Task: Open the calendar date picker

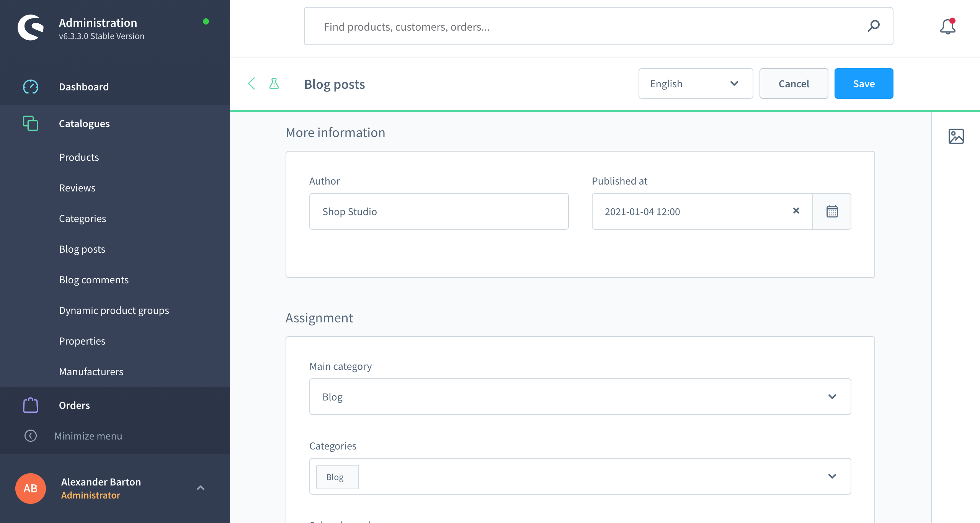Action: (x=832, y=211)
